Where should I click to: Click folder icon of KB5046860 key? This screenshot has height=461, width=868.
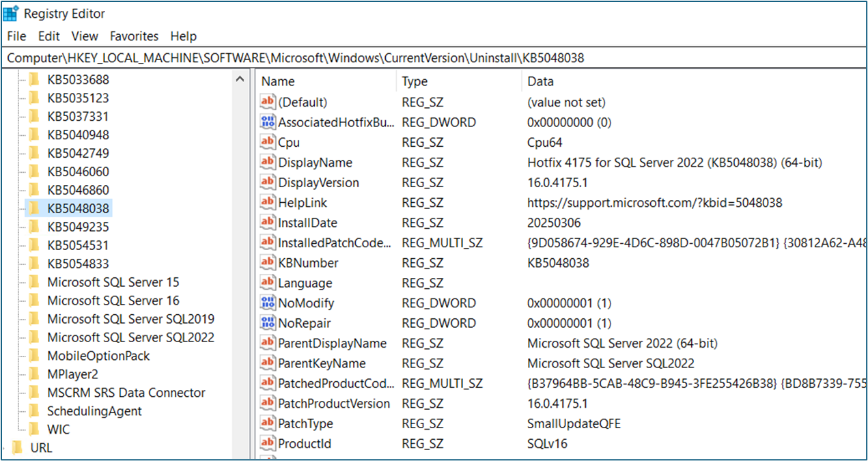[34, 191]
